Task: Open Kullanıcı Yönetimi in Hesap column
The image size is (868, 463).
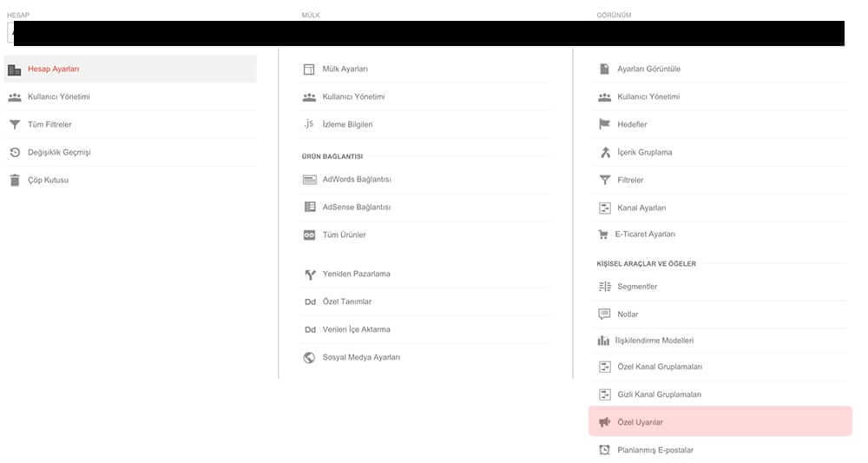Action: (x=58, y=97)
